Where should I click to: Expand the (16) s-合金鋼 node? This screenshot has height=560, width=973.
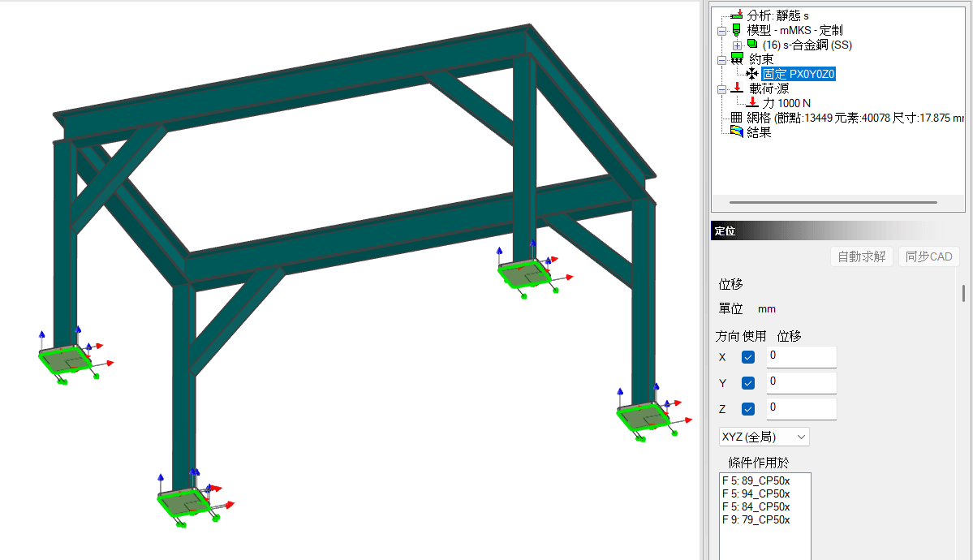737,45
